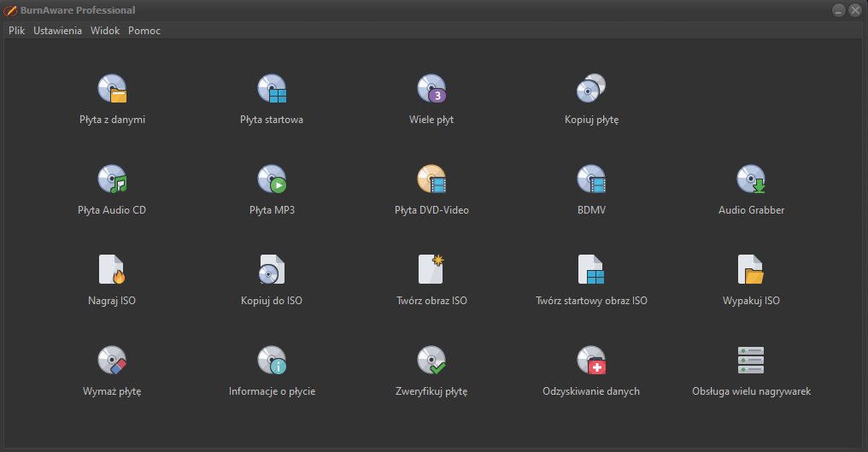Open the Kopiuj płytę double-disc icon
Viewport: 868px width, 452px height.
tap(591, 89)
